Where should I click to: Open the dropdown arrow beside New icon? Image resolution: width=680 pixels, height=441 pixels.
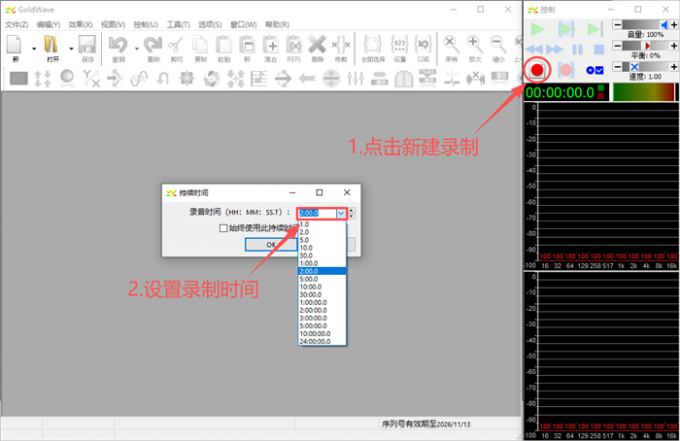tap(34, 49)
